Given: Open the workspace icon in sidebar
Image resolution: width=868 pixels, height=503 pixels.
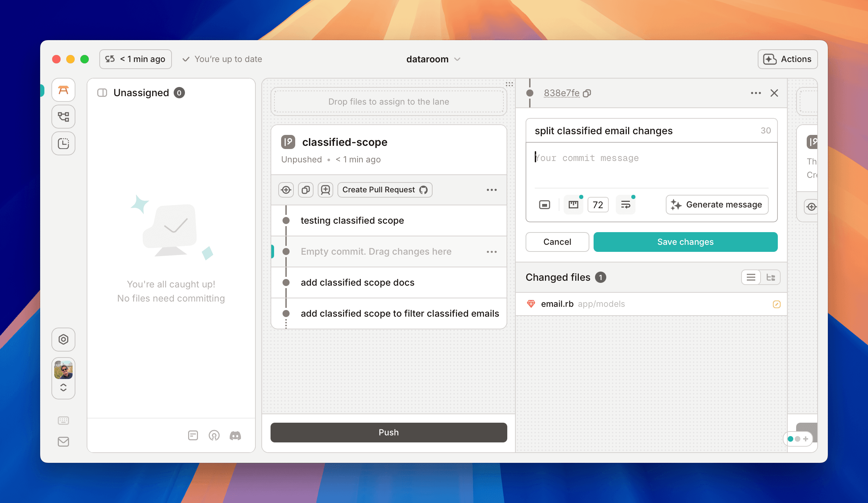Looking at the screenshot, I should [63, 91].
